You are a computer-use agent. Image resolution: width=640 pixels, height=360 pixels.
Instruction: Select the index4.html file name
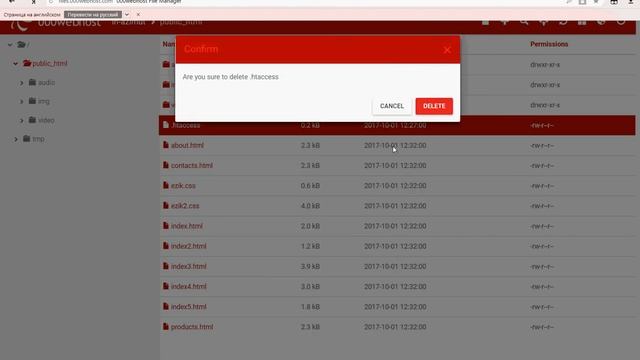coord(189,287)
